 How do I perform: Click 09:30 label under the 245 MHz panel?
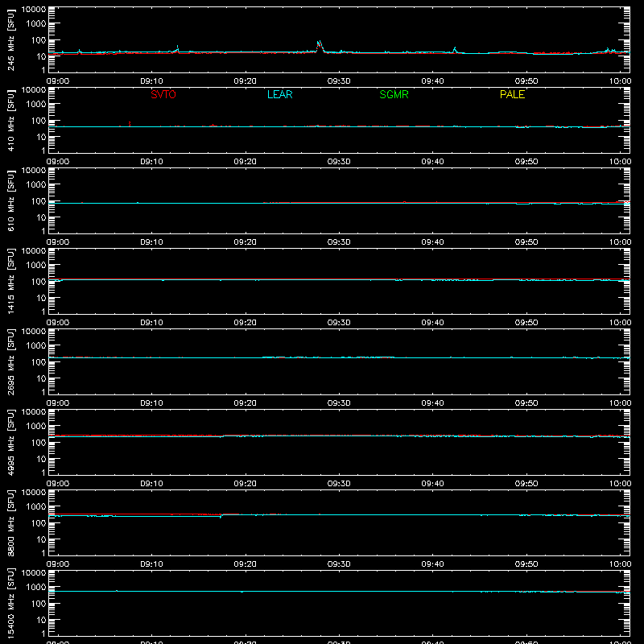pyautogui.click(x=339, y=81)
